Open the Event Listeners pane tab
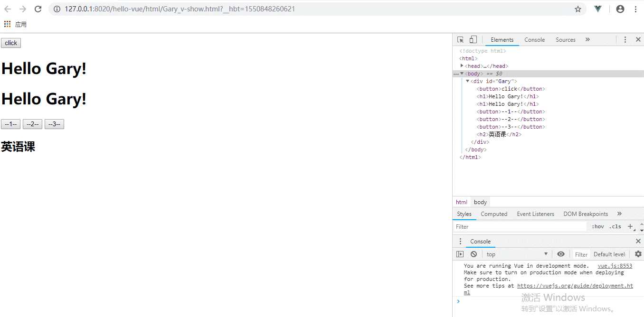The height and width of the screenshot is (317, 644). (x=535, y=214)
